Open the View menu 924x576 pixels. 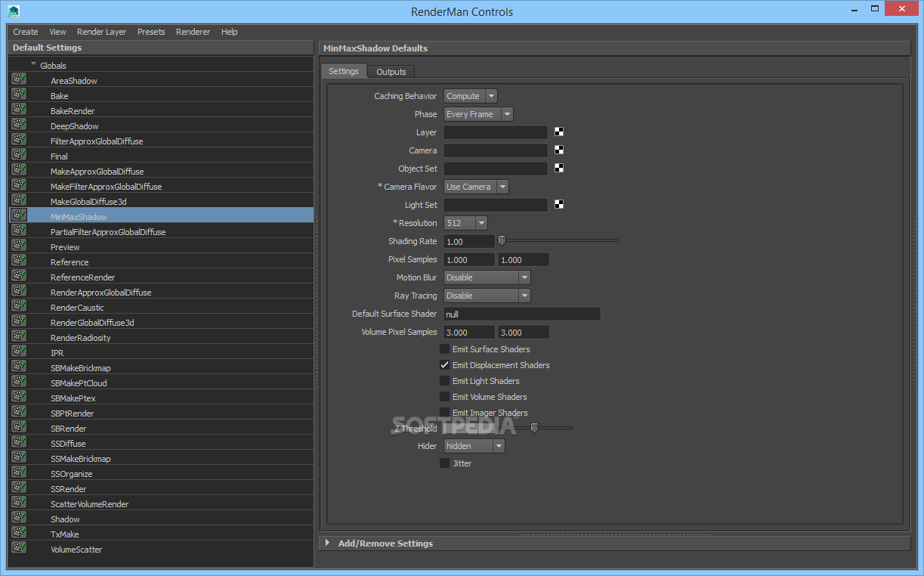tap(57, 32)
